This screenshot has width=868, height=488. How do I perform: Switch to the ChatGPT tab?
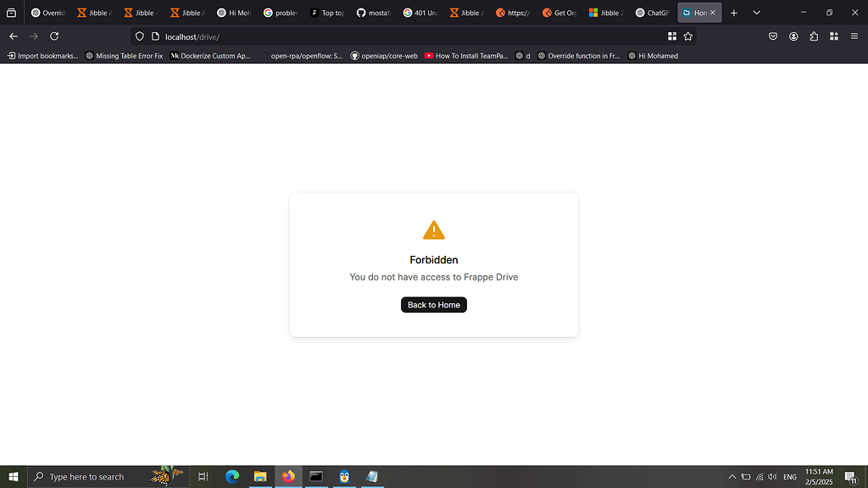651,13
